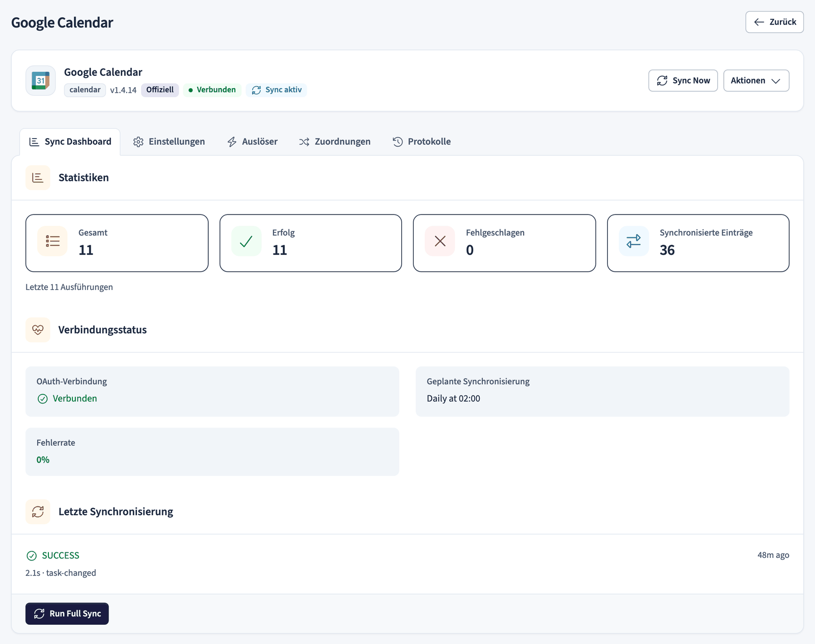
Task: Click the Fehlerrate value 0%
Action: pyautogui.click(x=43, y=460)
